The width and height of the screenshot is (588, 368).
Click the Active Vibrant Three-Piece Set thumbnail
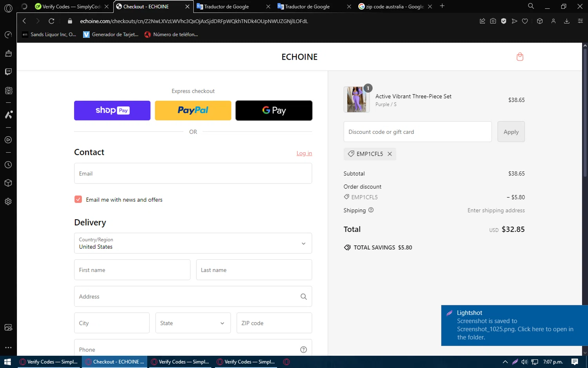pos(357,100)
